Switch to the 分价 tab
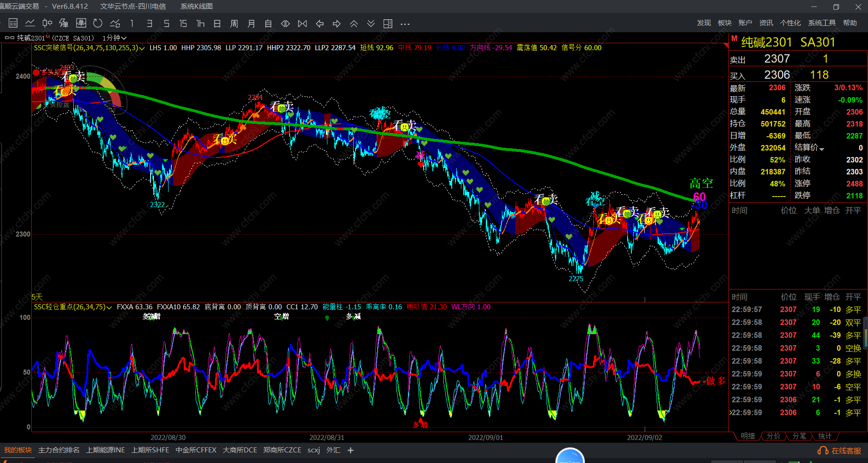The height and width of the screenshot is (463, 868). (x=774, y=436)
